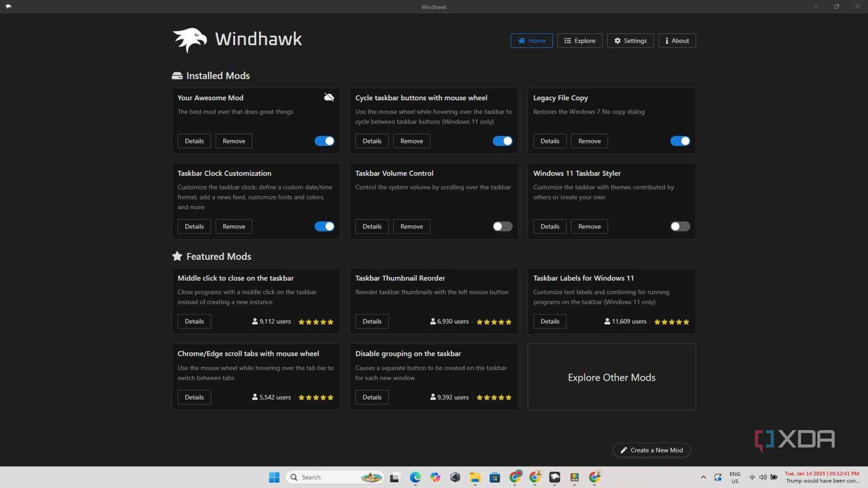This screenshot has width=868, height=488.
Task: Open the Windows Start menu
Action: (x=274, y=477)
